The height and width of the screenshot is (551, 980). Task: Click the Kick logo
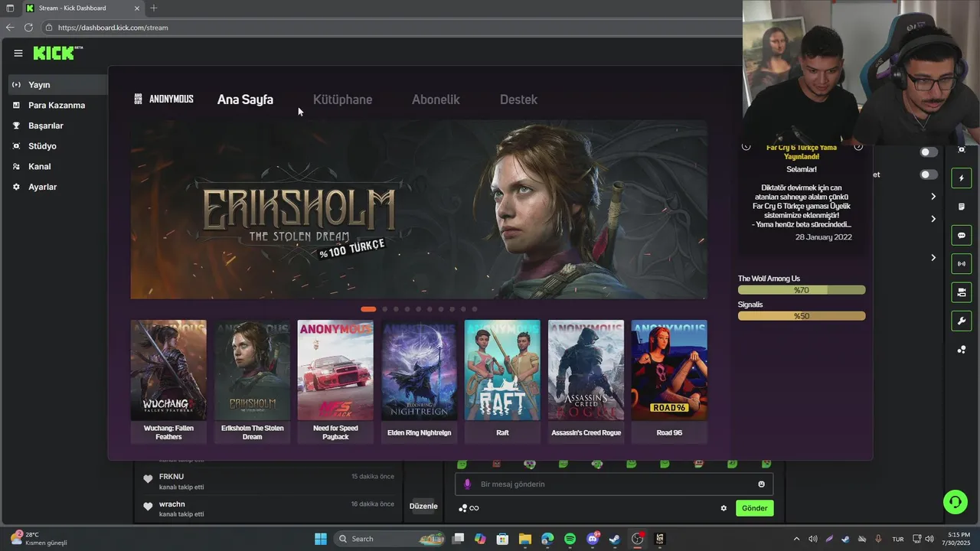coord(58,53)
